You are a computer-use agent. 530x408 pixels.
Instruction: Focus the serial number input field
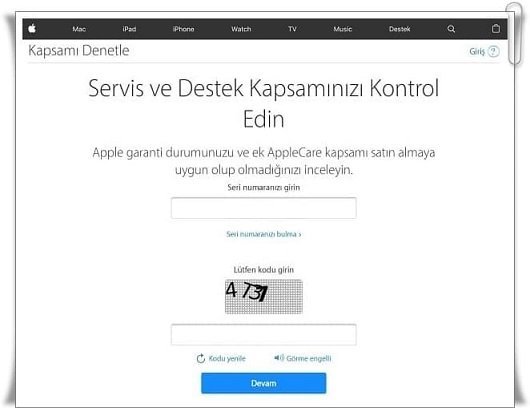264,208
